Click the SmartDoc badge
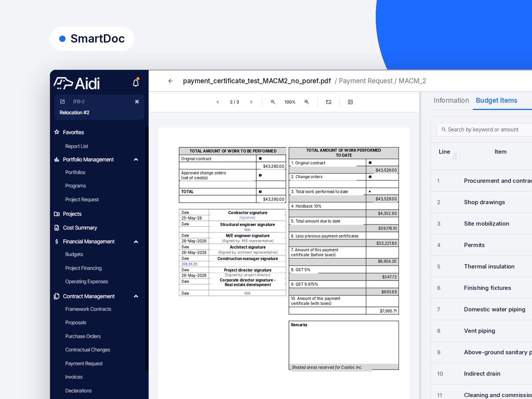Viewport: 532px width, 399px height. (x=92, y=39)
